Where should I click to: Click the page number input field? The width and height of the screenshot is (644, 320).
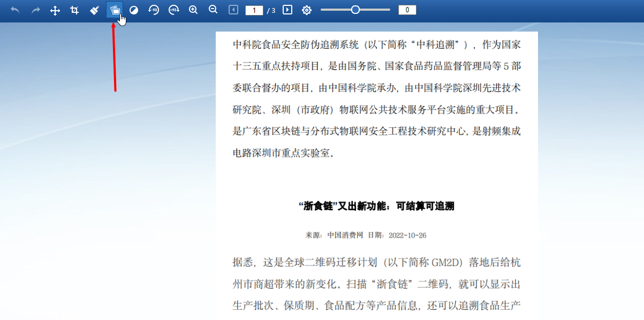254,10
